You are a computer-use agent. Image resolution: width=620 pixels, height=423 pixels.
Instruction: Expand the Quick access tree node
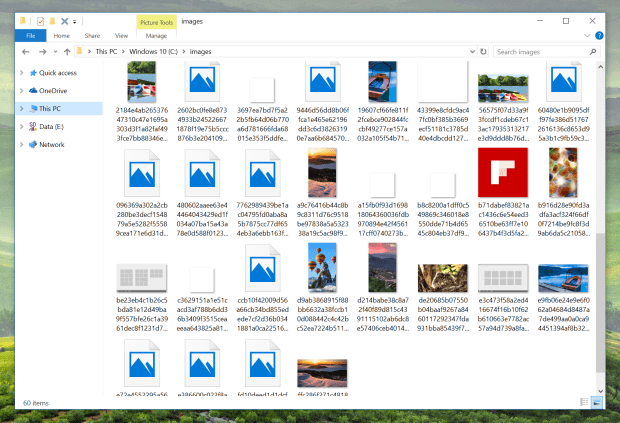pyautogui.click(x=21, y=73)
